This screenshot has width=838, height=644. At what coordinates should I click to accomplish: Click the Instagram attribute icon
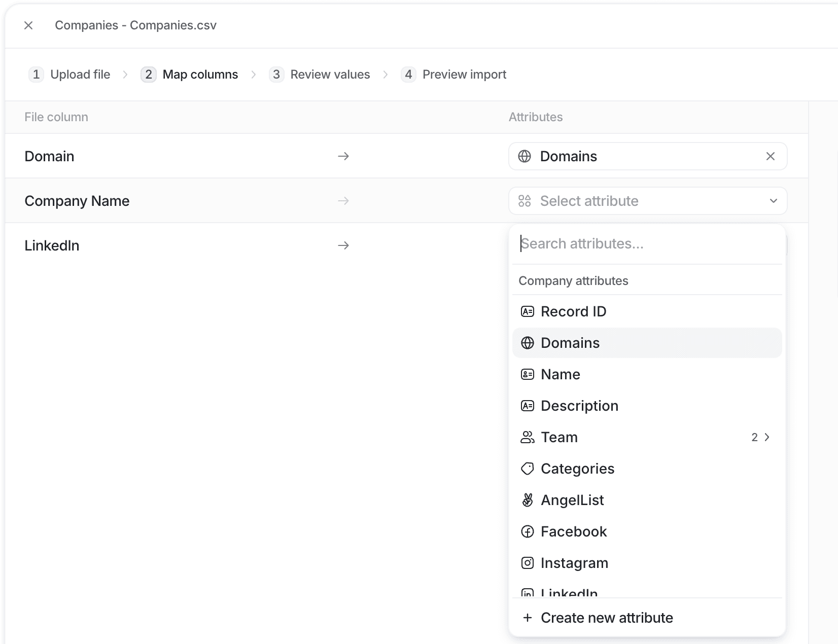click(x=528, y=563)
